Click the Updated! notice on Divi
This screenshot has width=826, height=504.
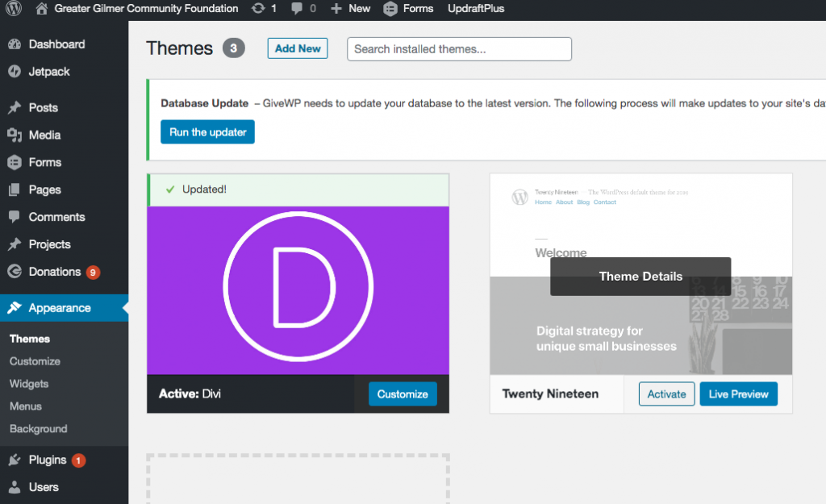(x=298, y=190)
